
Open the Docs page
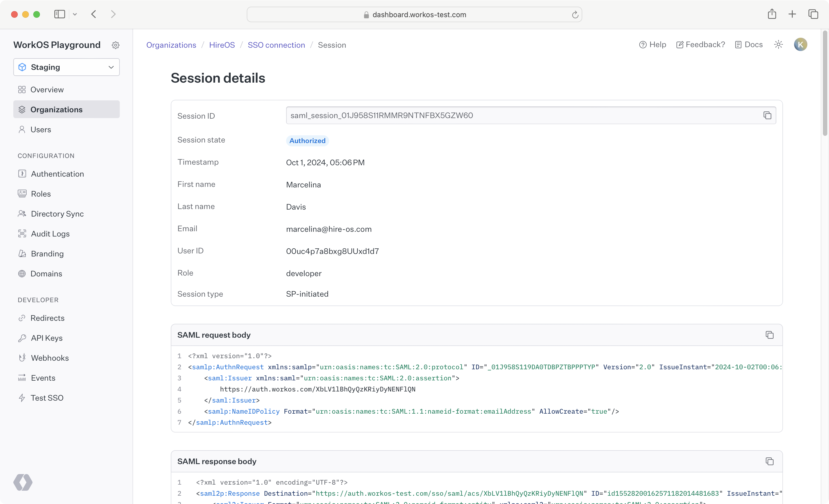pos(749,44)
